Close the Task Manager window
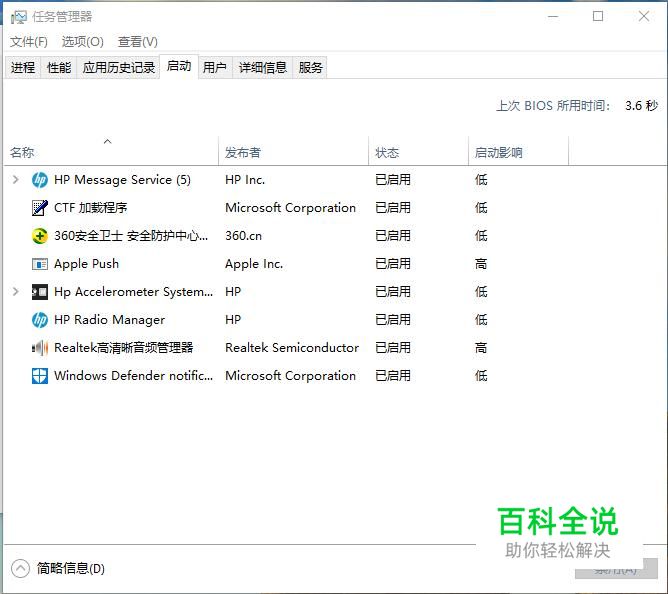This screenshot has width=668, height=594. coord(644,17)
